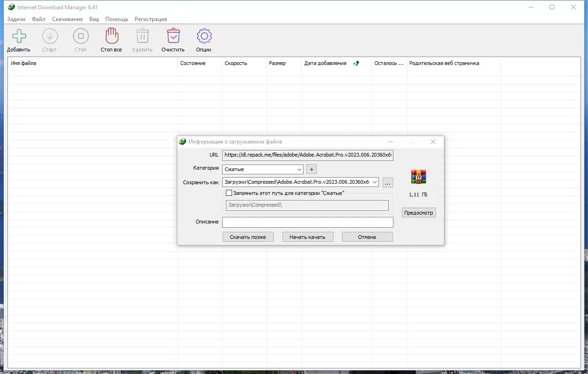The height and width of the screenshot is (374, 588).
Task: Open the Файл menu
Action: point(39,19)
